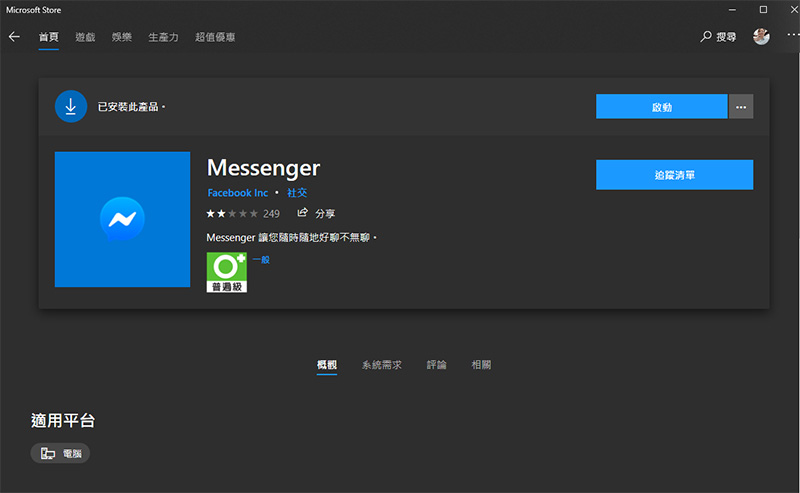Screen dimensions: 800x493
Task: Click the 已安裝此產品 status text
Action: pyautogui.click(x=131, y=107)
